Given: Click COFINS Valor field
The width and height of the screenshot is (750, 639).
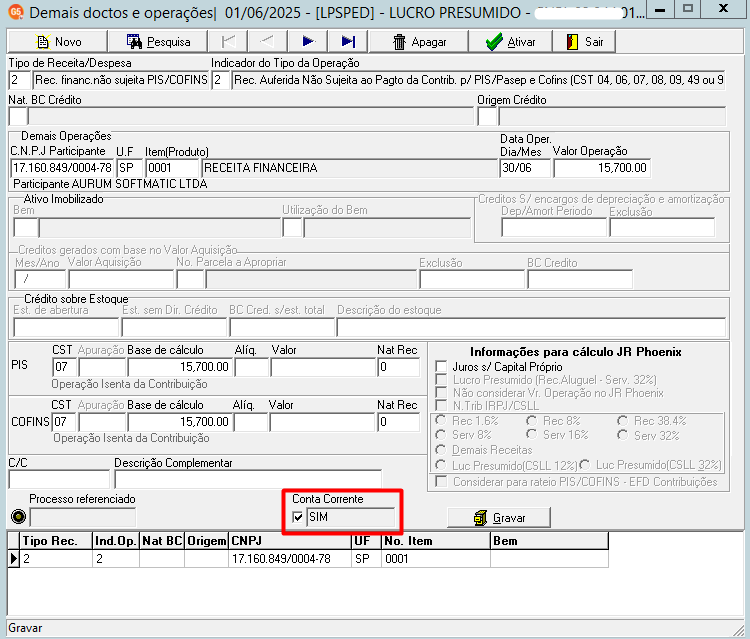Looking at the screenshot, I should (x=322, y=422).
